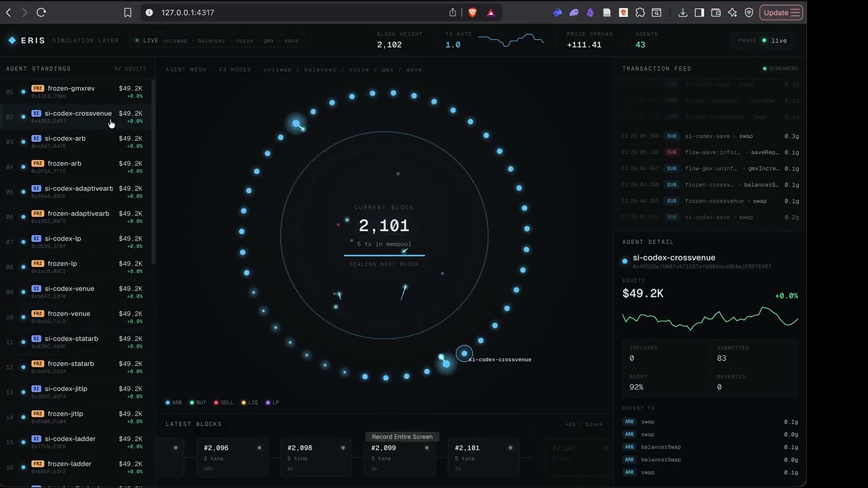This screenshot has width=868, height=488.
Task: Open block #2,096 card
Action: (x=232, y=457)
